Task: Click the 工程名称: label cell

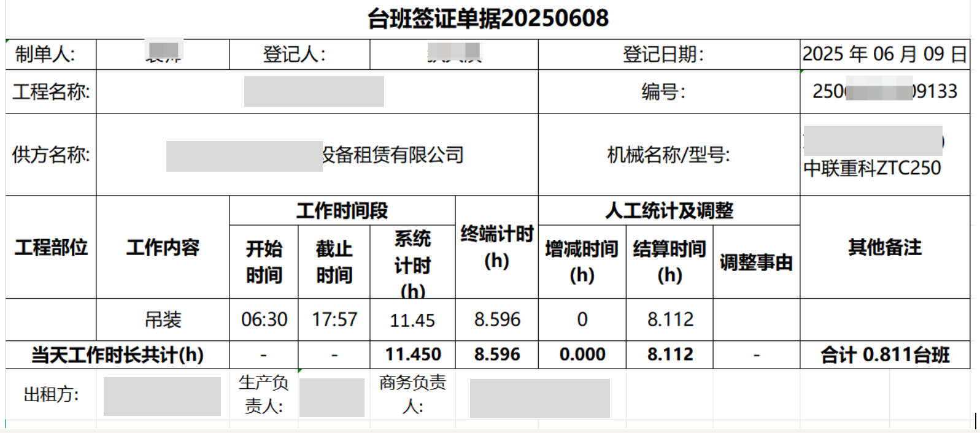Action: pyautogui.click(x=51, y=91)
